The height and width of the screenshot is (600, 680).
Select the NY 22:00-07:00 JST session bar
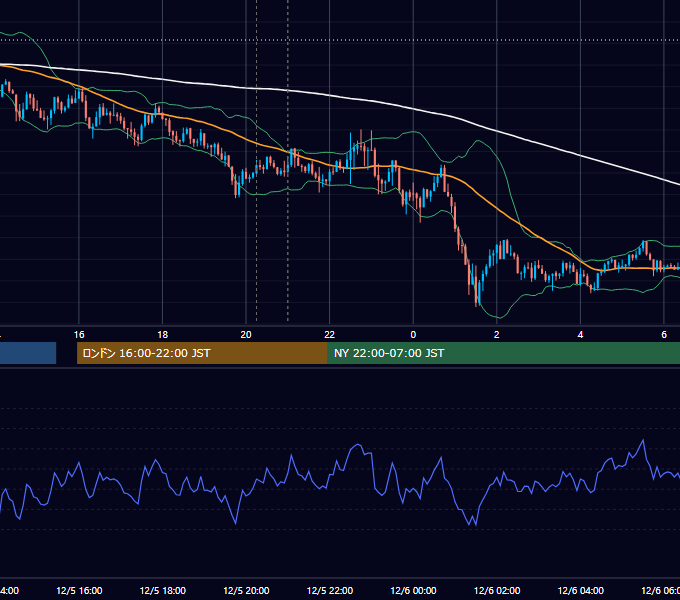click(503, 353)
